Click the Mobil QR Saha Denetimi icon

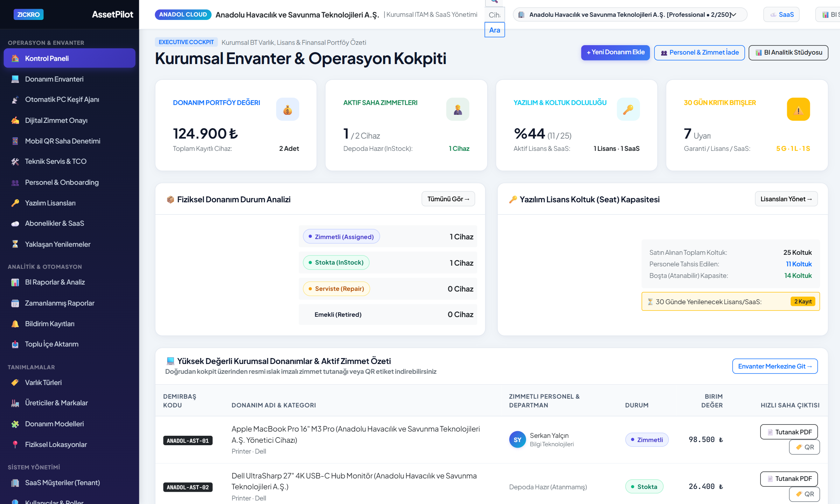click(x=15, y=141)
